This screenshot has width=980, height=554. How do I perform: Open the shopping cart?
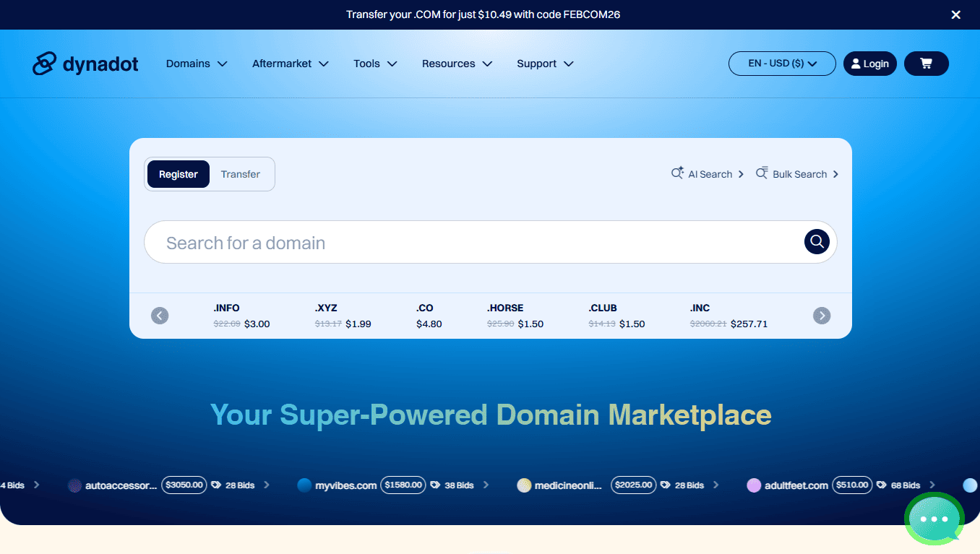coord(926,64)
